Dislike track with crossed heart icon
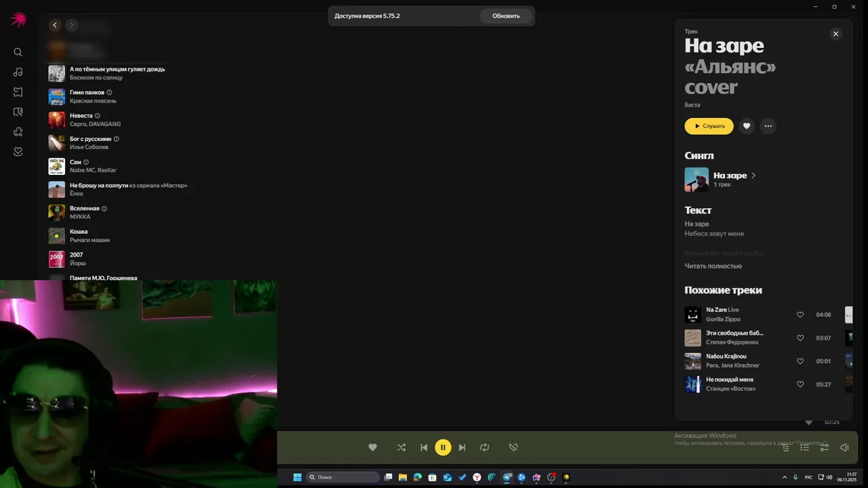This screenshot has width=868, height=488. 513,447
